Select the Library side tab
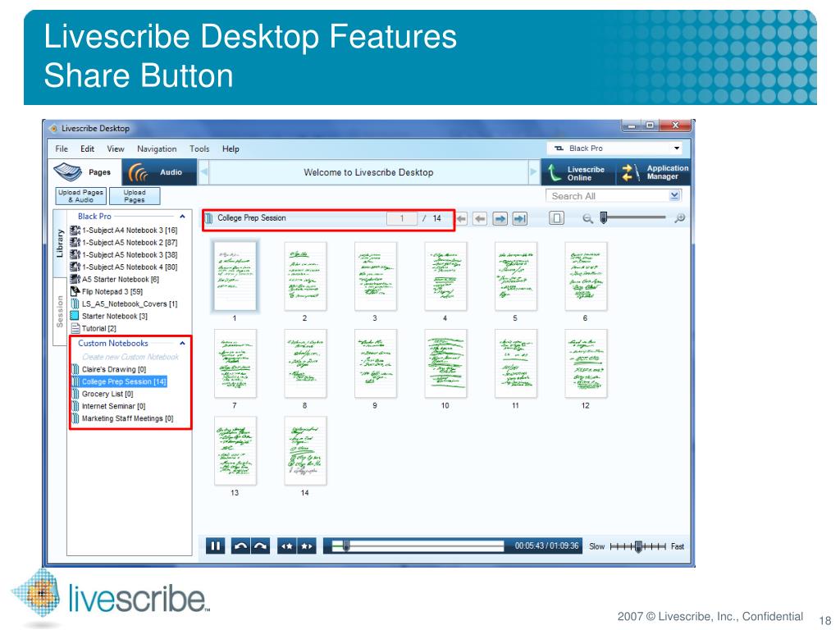The height and width of the screenshot is (630, 840). pos(59,243)
